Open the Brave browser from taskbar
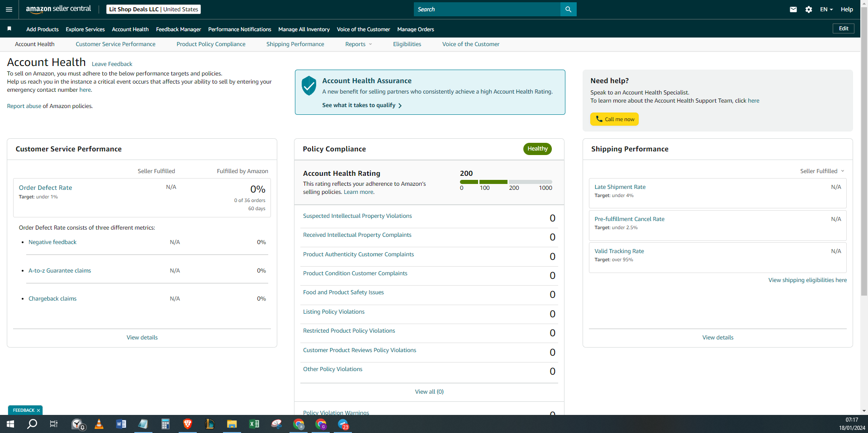 [188, 424]
